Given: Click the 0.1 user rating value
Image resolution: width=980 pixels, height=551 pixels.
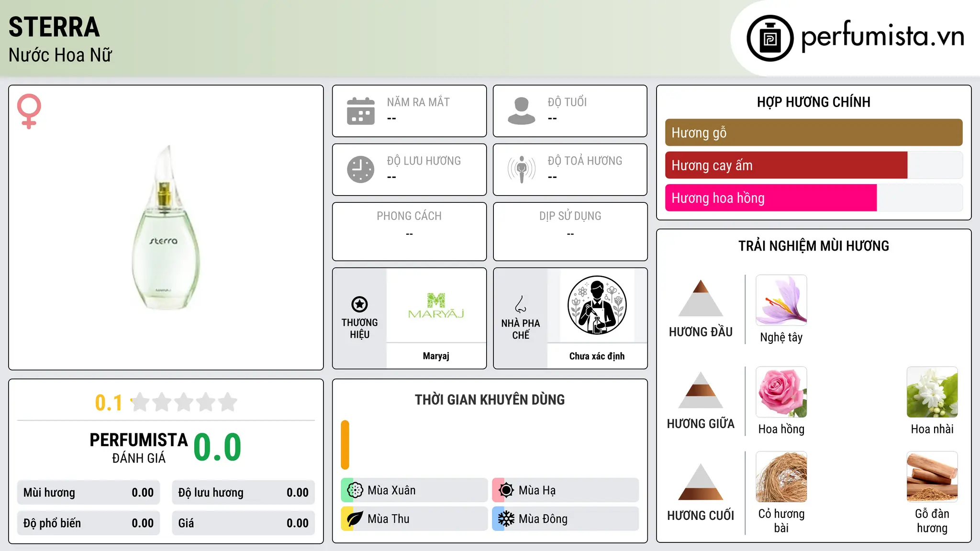Looking at the screenshot, I should click(x=109, y=403).
